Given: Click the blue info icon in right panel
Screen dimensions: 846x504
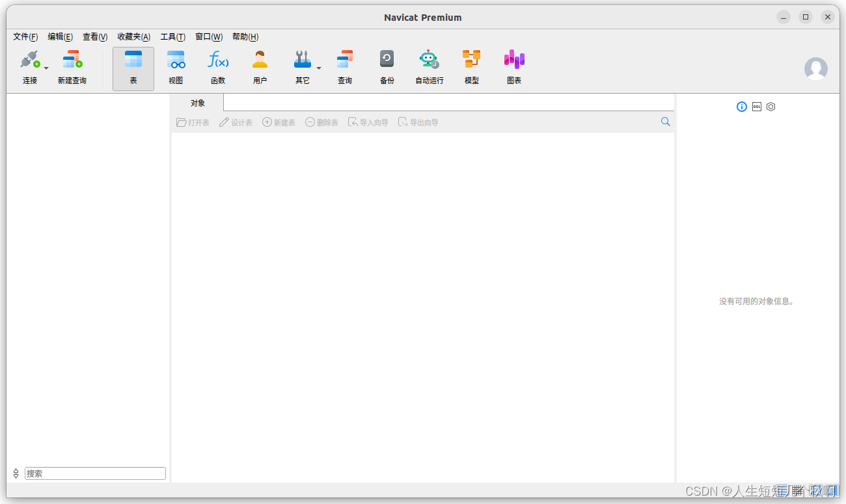Looking at the screenshot, I should (741, 106).
